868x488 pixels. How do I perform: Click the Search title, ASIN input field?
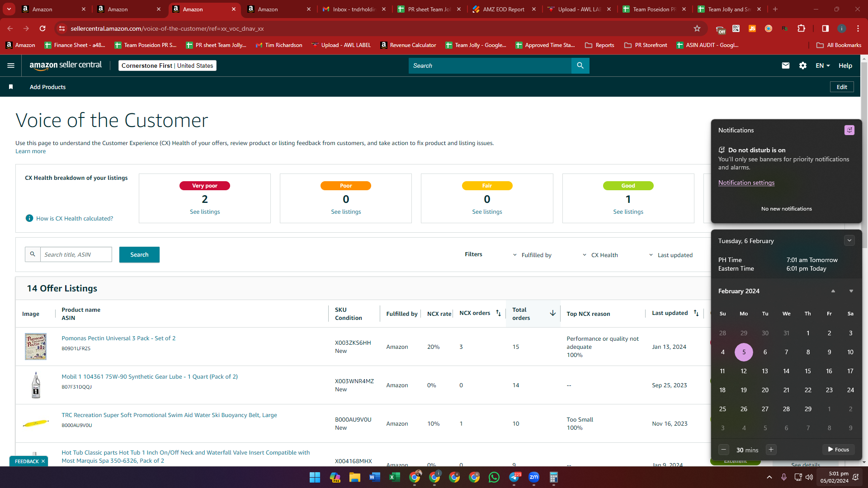pyautogui.click(x=76, y=254)
